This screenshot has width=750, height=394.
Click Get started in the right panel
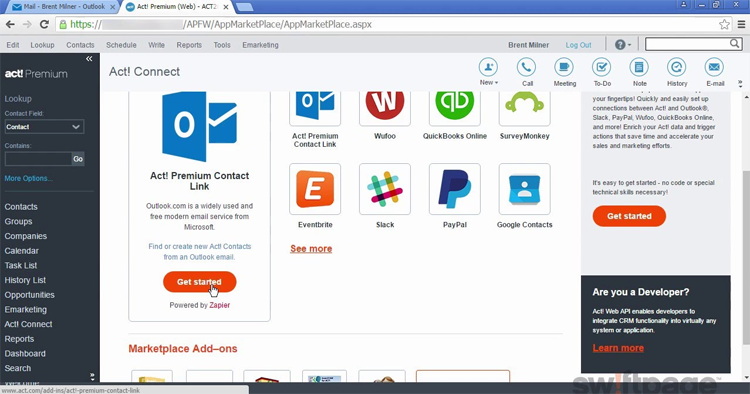coord(629,216)
